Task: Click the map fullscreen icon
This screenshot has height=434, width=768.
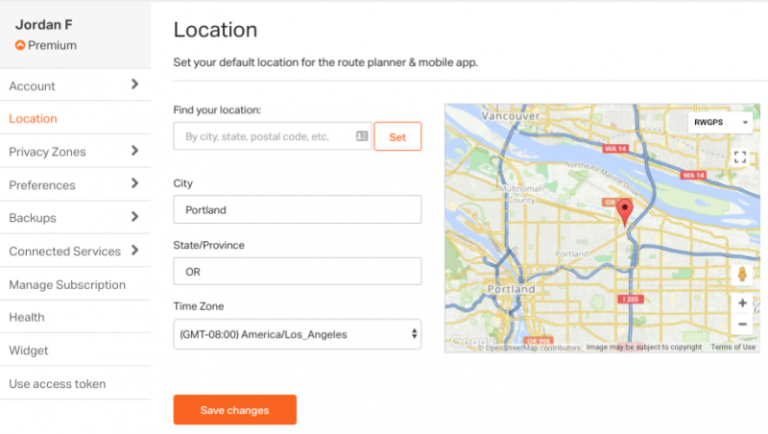Action: [740, 157]
